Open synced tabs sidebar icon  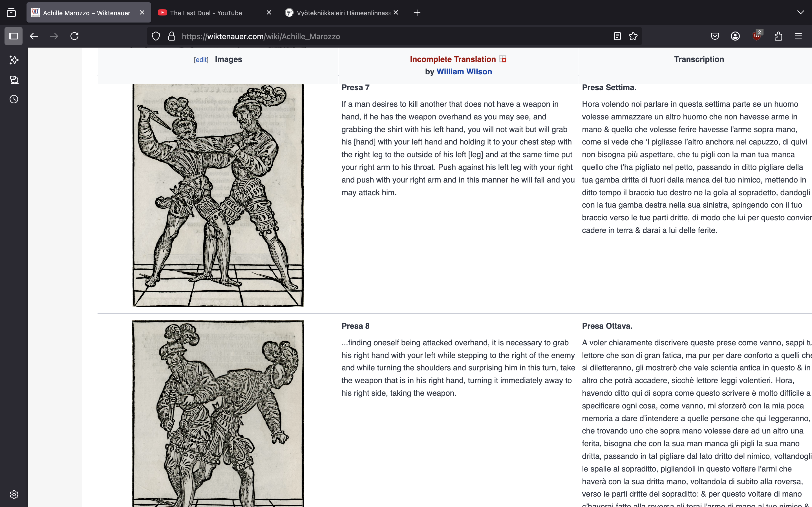pos(14,80)
